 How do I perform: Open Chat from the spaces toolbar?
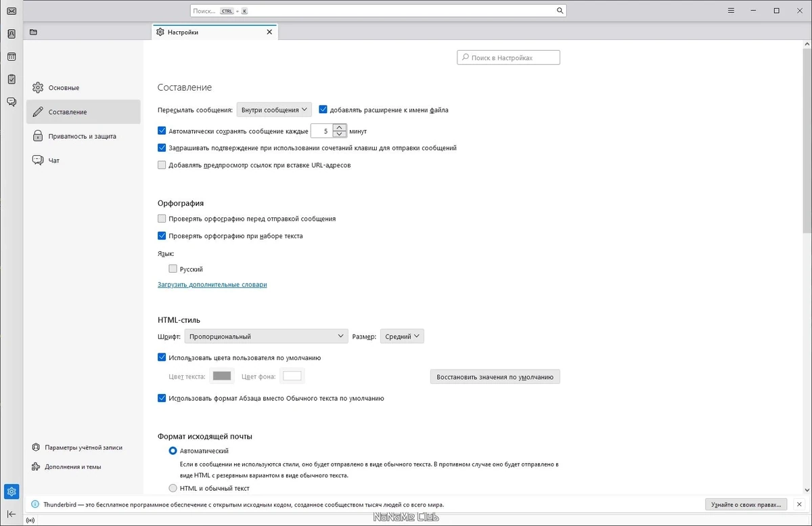pos(12,102)
